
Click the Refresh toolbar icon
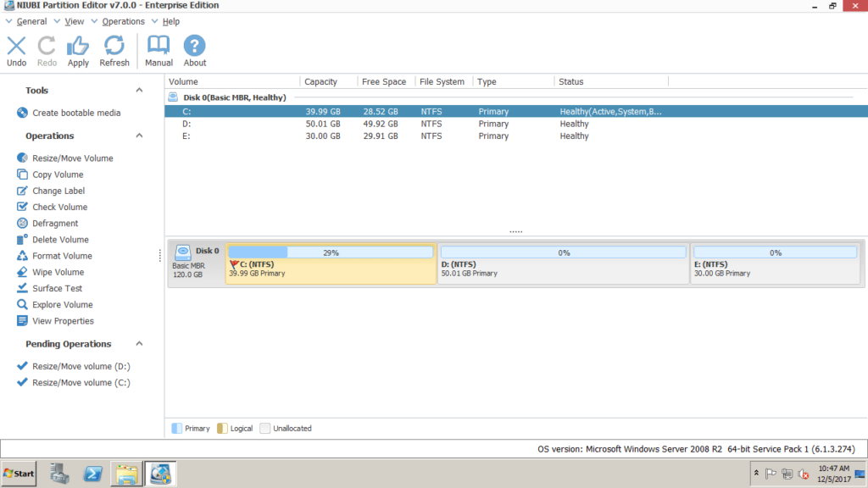(114, 47)
